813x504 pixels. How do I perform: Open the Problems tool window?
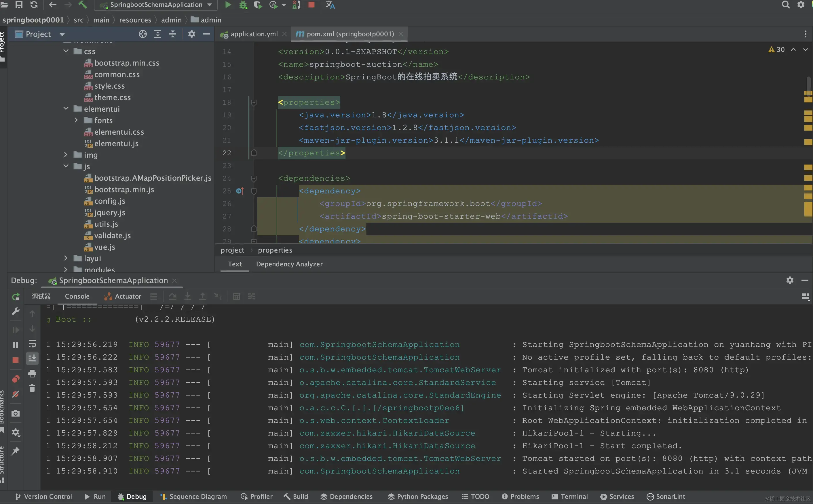520,497
